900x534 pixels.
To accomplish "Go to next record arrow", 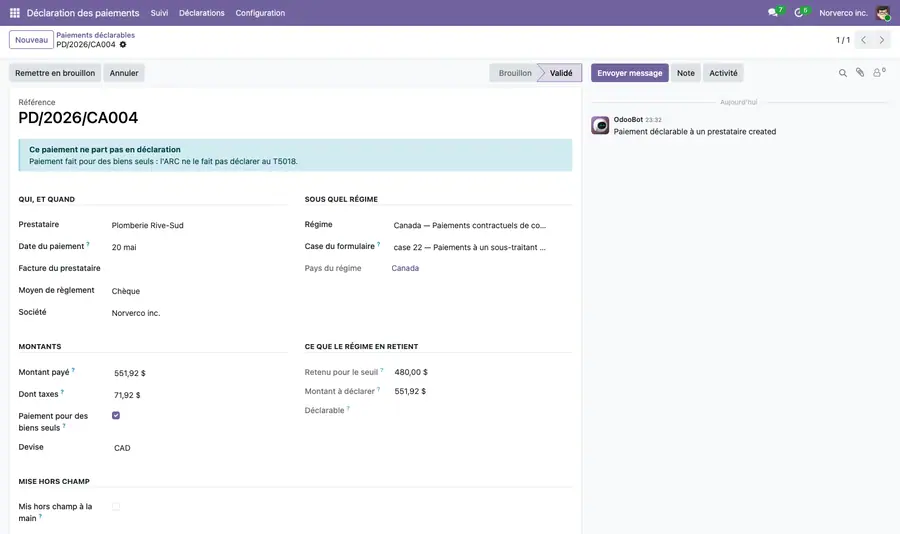I will click(882, 40).
